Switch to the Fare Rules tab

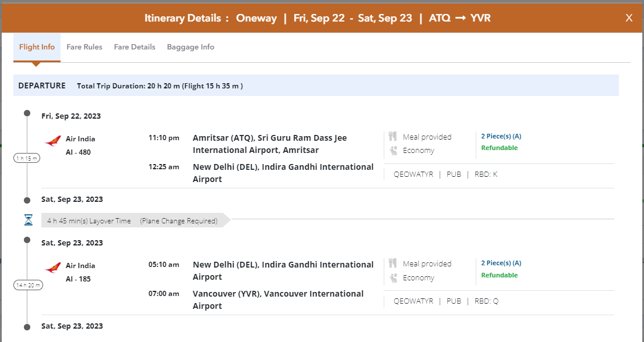click(x=84, y=47)
